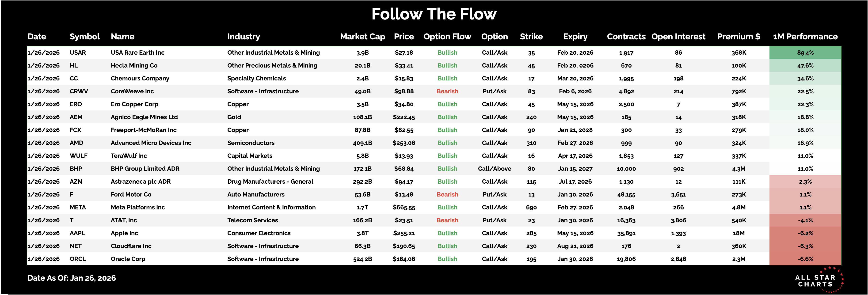Click the Open Interest column header
The width and height of the screenshot is (868, 295).
[x=678, y=37]
